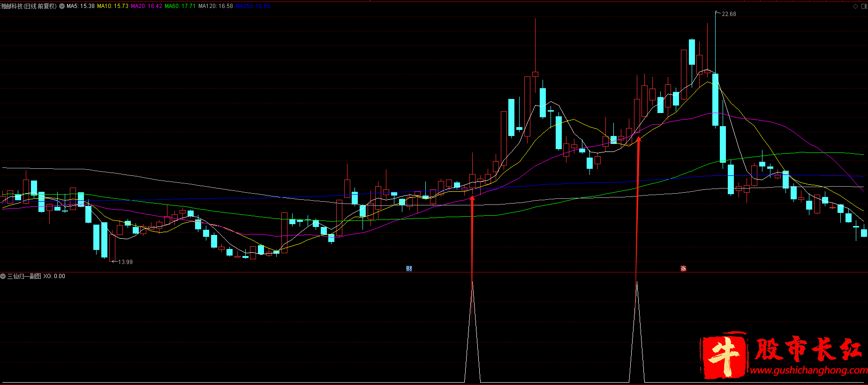Expand the 三仙归一副图 sub-chart options arrow
The height and width of the screenshot is (385, 868).
[3, 276]
